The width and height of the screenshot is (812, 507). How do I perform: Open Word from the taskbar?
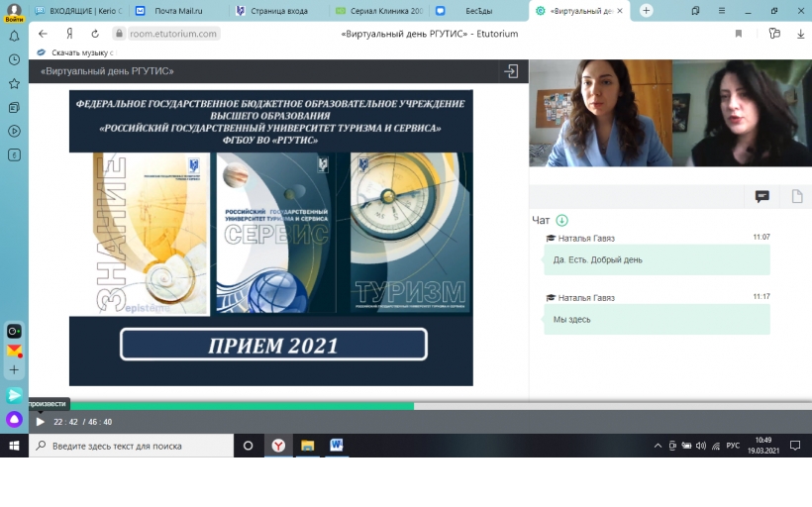click(337, 446)
